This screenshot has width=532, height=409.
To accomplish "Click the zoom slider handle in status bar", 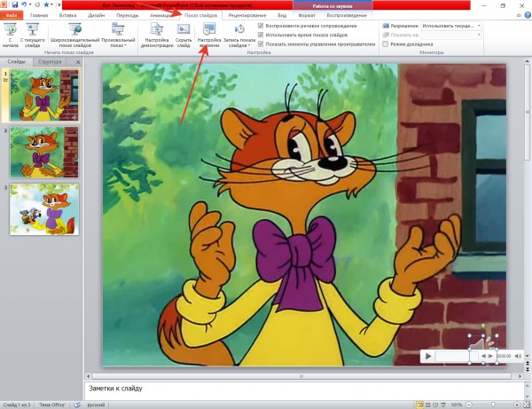I will 493,405.
